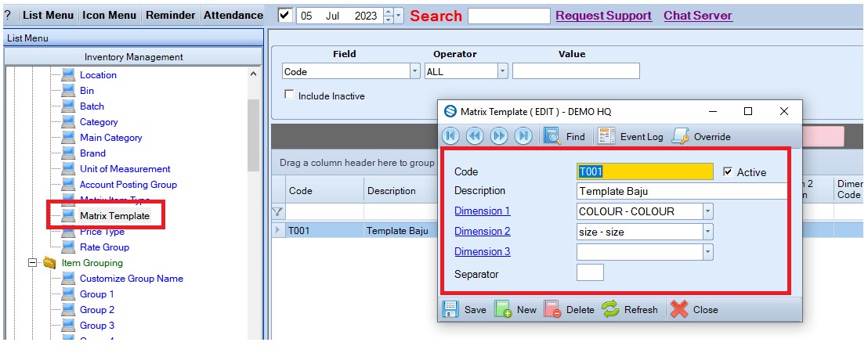868x353 pixels.
Task: Select Bin in the tree
Action: 87,90
